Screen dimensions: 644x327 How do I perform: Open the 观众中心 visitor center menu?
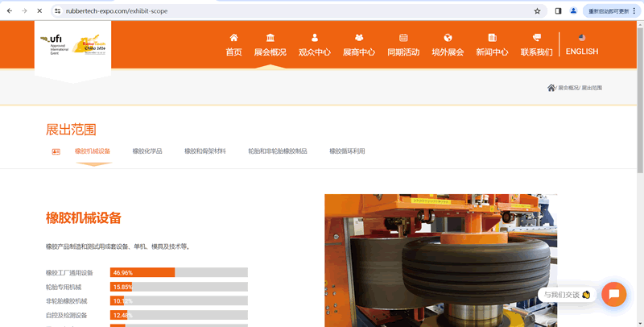[x=314, y=45]
